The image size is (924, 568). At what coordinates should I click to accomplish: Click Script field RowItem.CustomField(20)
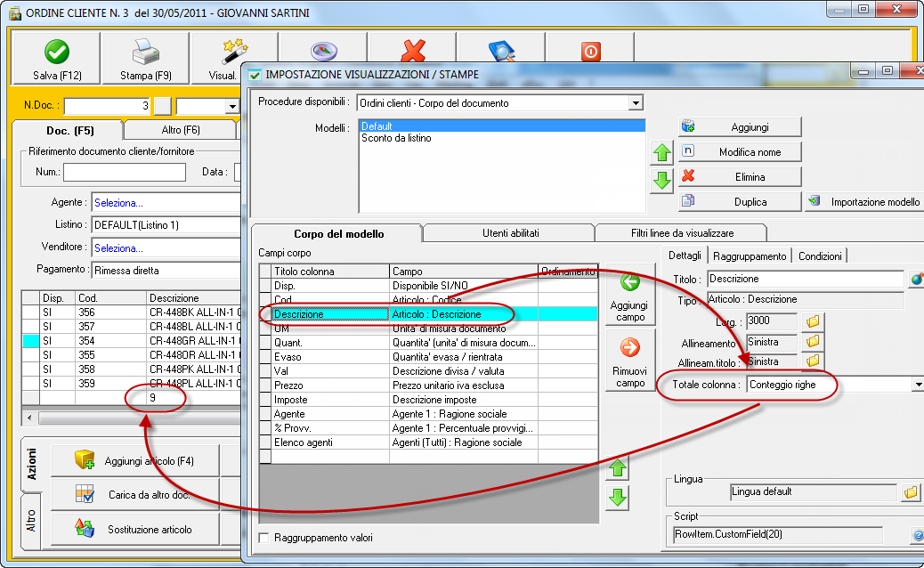click(x=778, y=534)
